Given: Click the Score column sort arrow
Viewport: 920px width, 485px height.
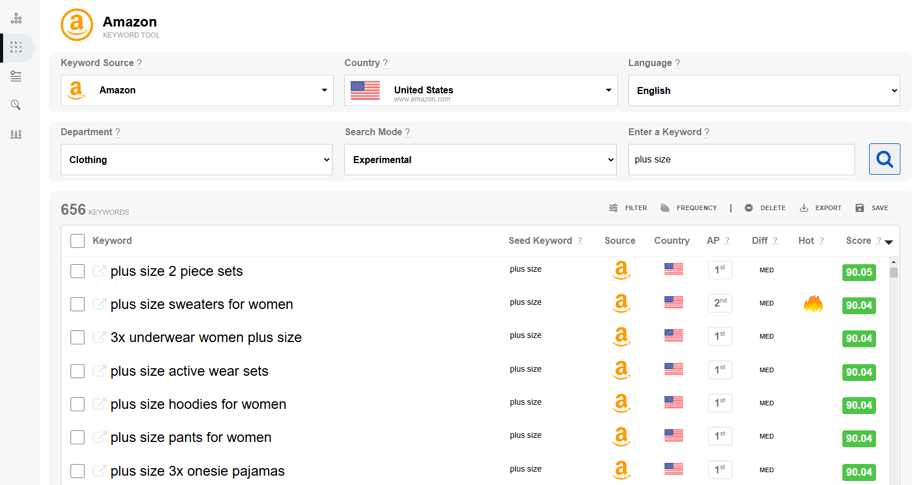Looking at the screenshot, I should (x=889, y=242).
